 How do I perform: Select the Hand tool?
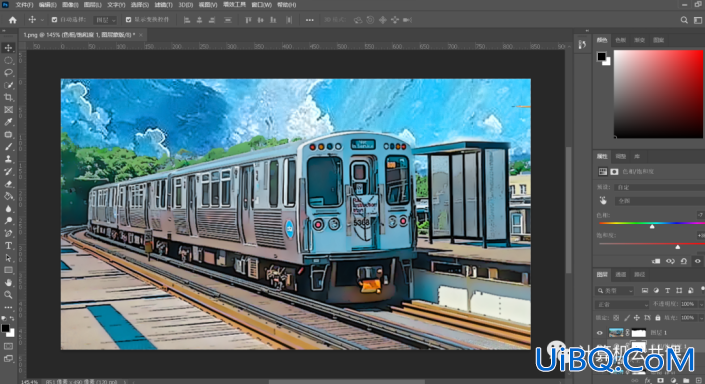point(8,282)
